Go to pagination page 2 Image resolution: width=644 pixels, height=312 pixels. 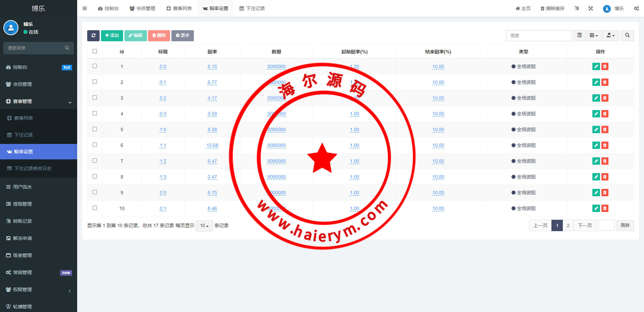click(568, 225)
